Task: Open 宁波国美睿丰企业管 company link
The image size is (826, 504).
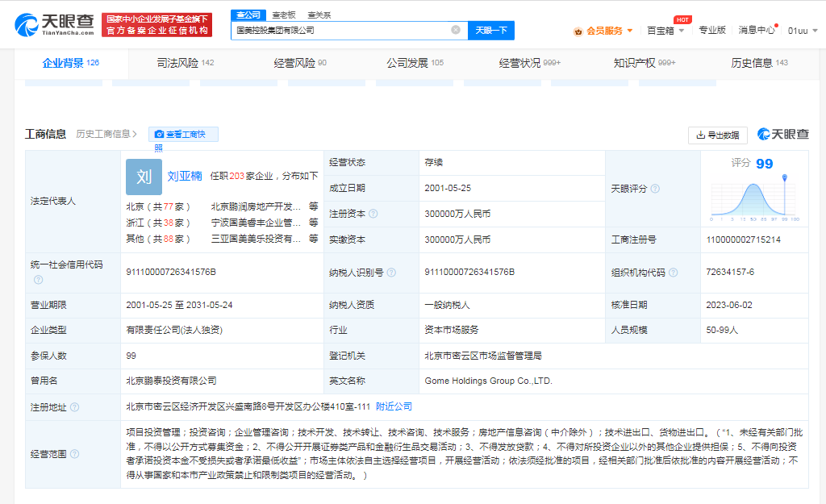Action: pyautogui.click(x=256, y=223)
